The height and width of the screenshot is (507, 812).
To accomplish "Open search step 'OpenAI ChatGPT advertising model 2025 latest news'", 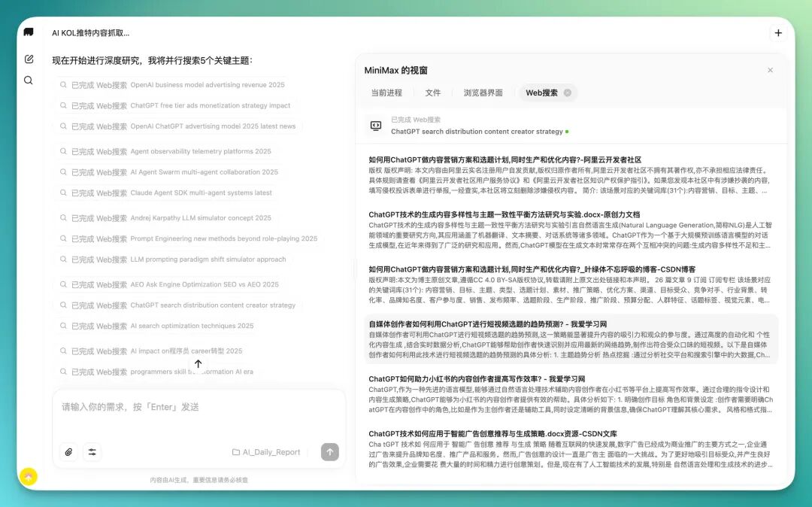I will pyautogui.click(x=177, y=126).
